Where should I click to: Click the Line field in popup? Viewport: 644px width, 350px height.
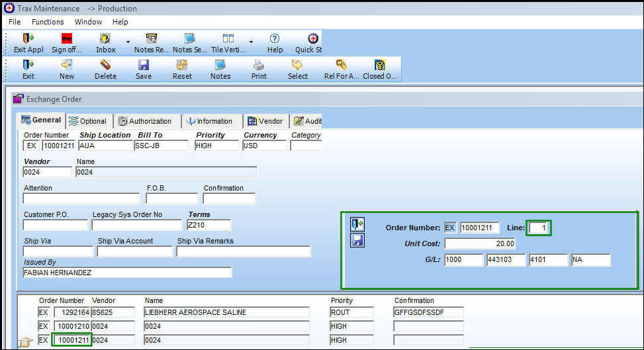click(x=539, y=228)
